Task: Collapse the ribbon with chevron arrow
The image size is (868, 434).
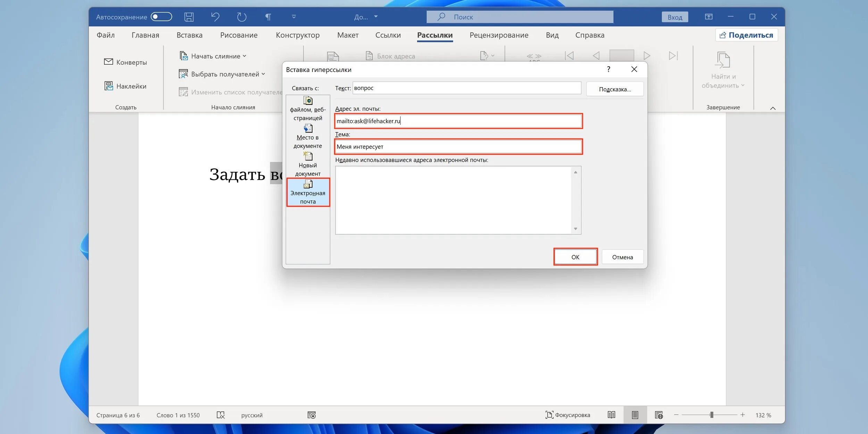Action: coord(773,108)
